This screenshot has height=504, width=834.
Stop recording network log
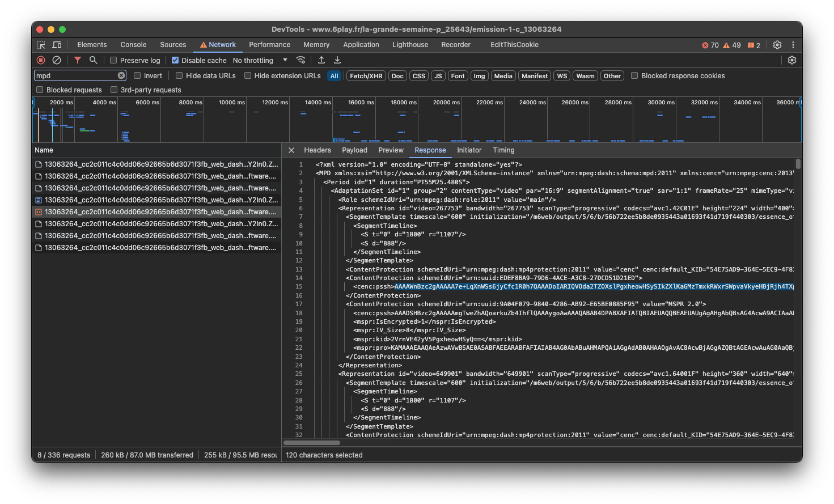pyautogui.click(x=41, y=60)
